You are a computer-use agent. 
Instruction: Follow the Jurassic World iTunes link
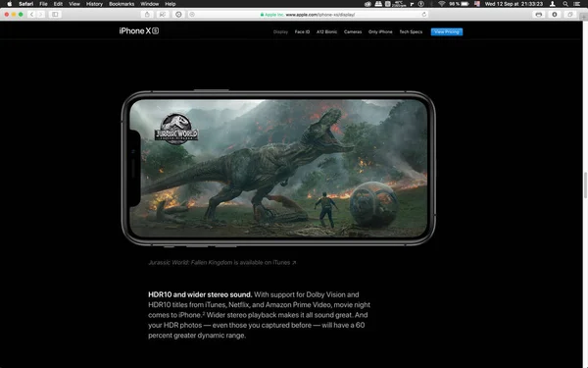pos(222,262)
